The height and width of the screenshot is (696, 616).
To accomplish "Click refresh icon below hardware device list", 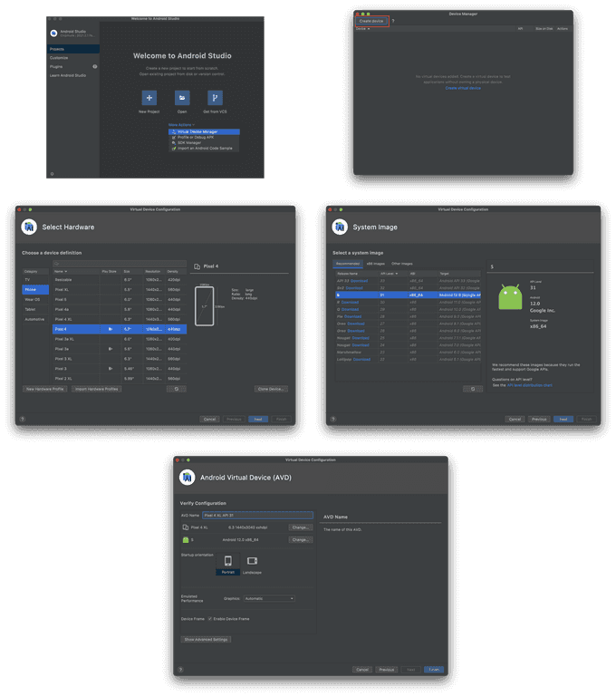I will [x=176, y=389].
